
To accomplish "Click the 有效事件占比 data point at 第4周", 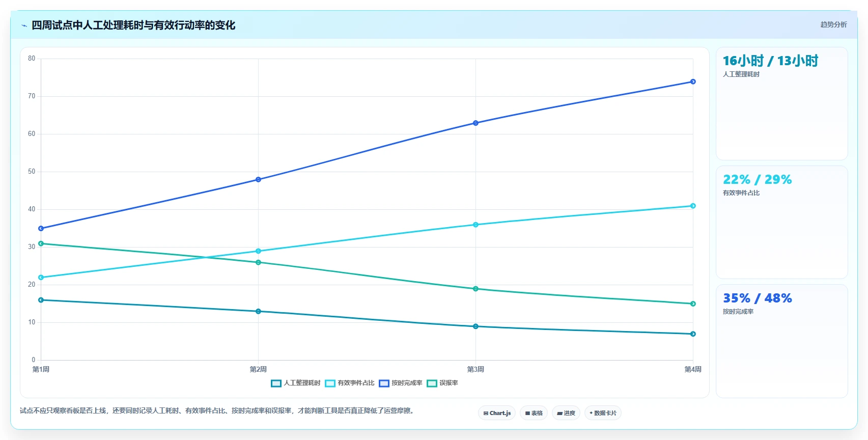I will (693, 206).
